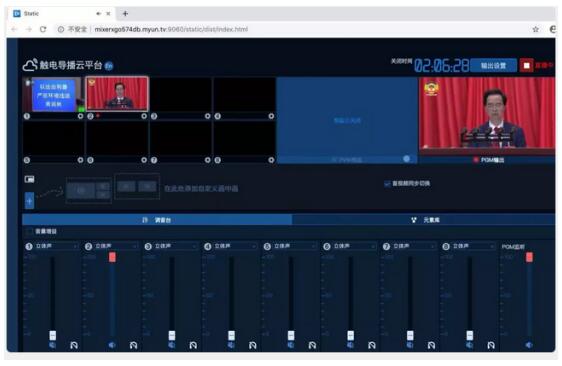Click headphone monitor icon on channel 7
The image size is (562, 366).
point(431,345)
